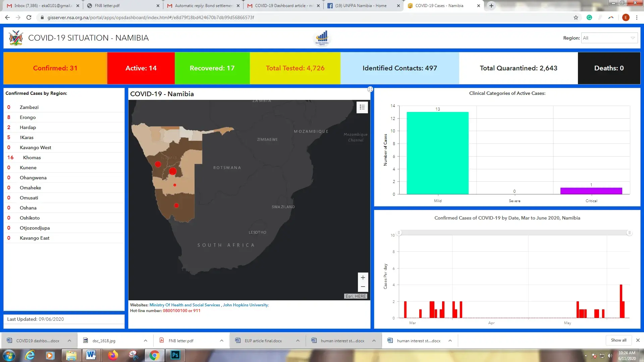The image size is (644, 362).
Task: Switch to COVID-19 Dashboard article tab
Action: click(x=283, y=6)
